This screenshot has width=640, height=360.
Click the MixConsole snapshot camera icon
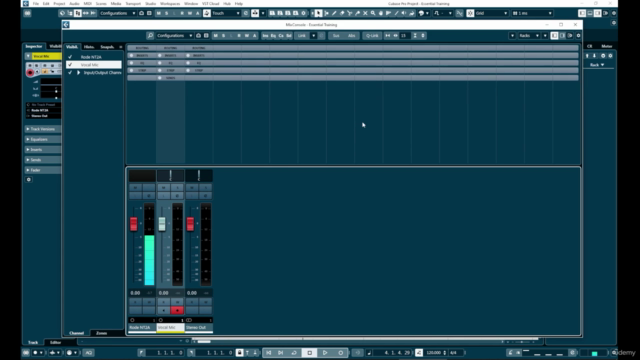coord(198,36)
